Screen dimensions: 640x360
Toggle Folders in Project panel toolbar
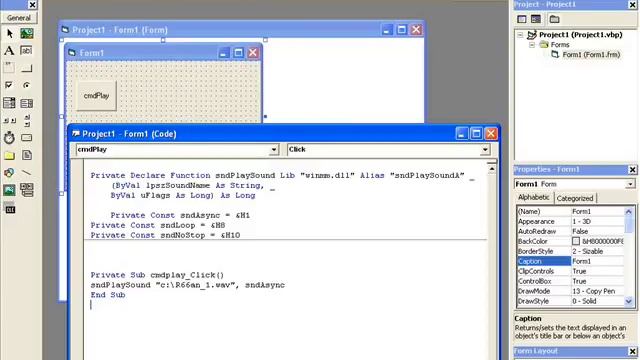pyautogui.click(x=554, y=19)
